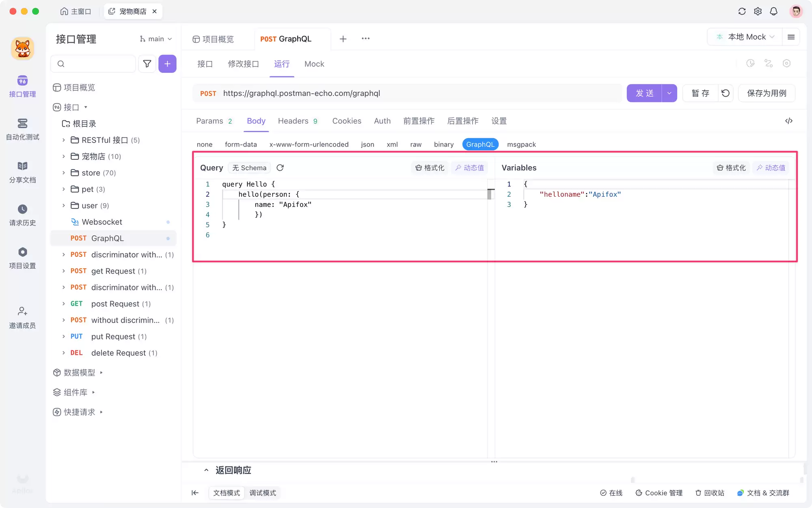The width and height of the screenshot is (812, 508).
Task: Open project settings in sidebar
Action: coord(22,258)
